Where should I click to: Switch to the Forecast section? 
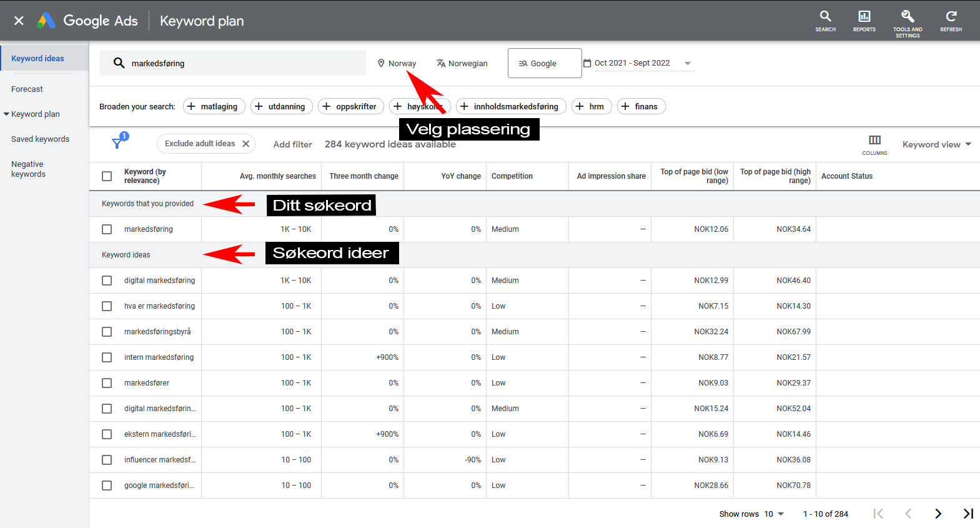(27, 89)
